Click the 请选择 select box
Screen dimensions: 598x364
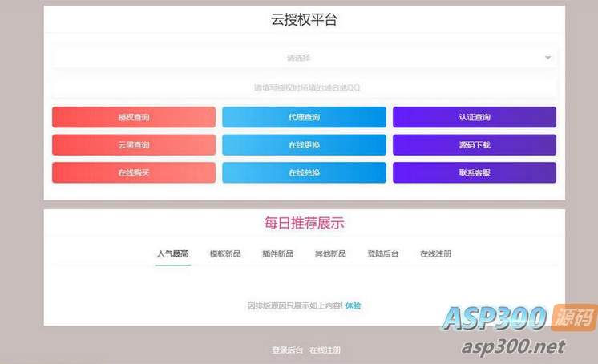[304, 58]
